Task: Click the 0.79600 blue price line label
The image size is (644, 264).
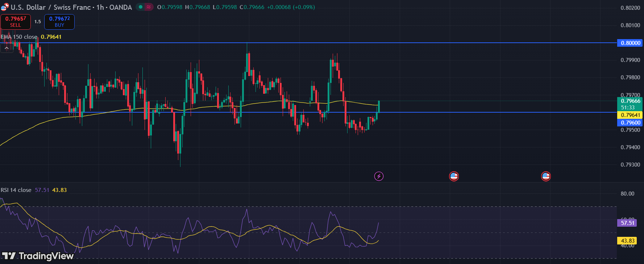Action: pyautogui.click(x=630, y=123)
